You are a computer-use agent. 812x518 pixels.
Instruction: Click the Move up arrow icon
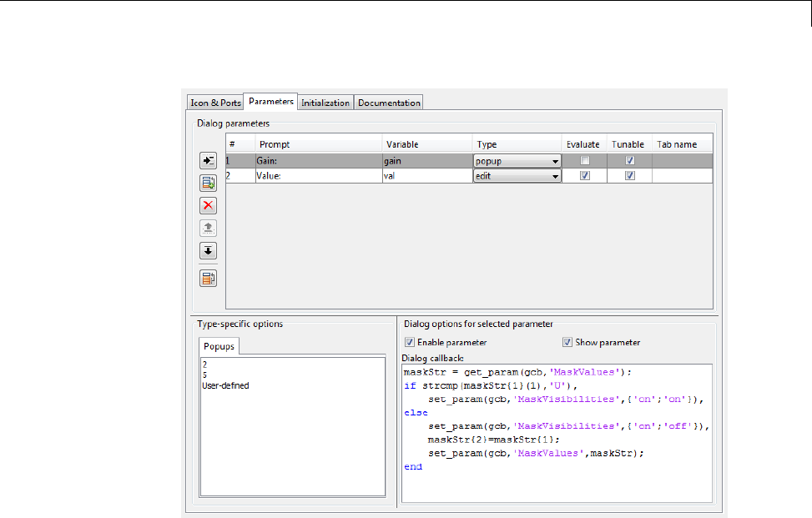pos(208,228)
